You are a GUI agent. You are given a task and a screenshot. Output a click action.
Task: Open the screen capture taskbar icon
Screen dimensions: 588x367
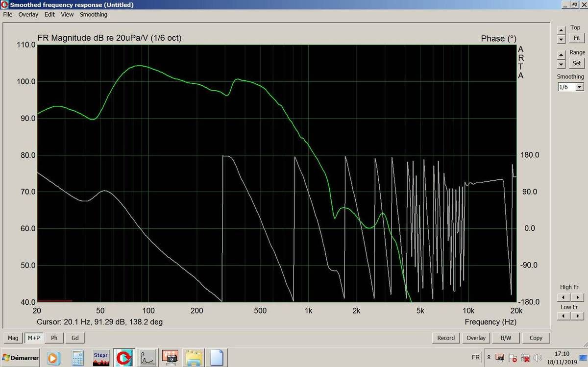pos(170,358)
